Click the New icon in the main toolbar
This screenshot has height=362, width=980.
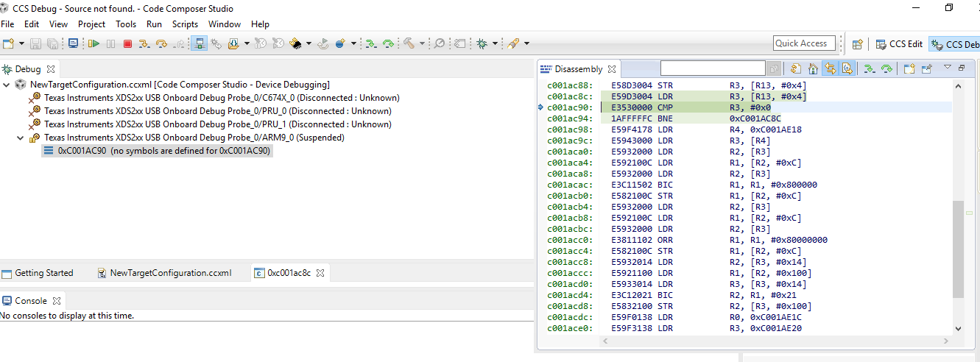(8, 43)
